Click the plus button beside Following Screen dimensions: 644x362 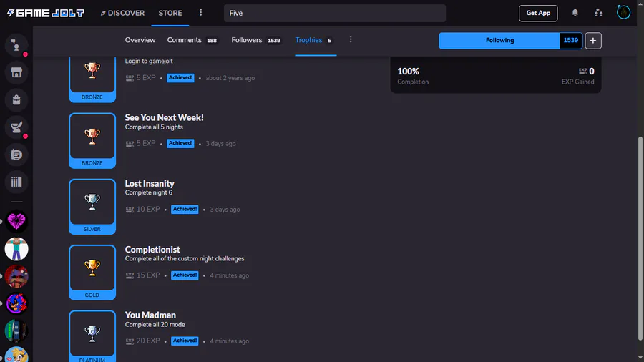593,41
